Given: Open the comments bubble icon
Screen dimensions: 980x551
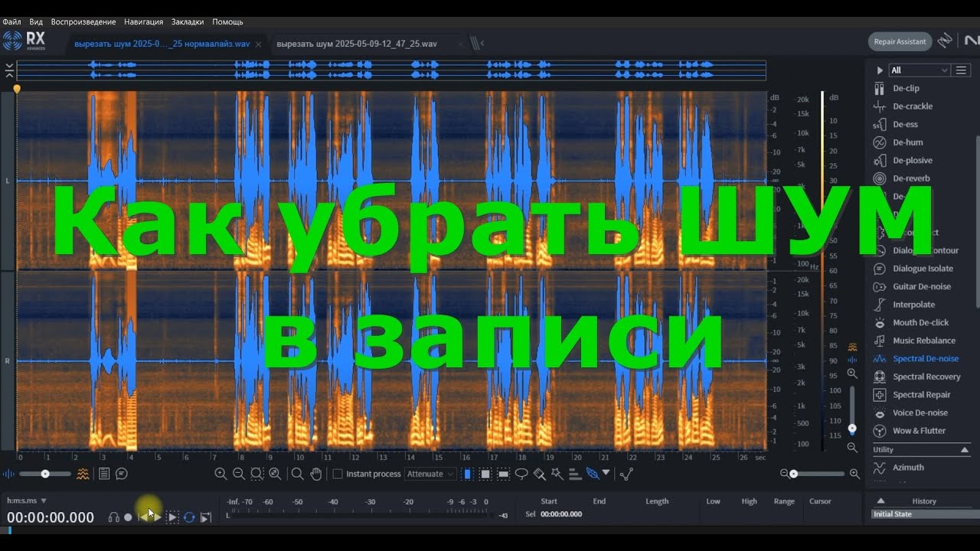Looking at the screenshot, I should (121, 474).
